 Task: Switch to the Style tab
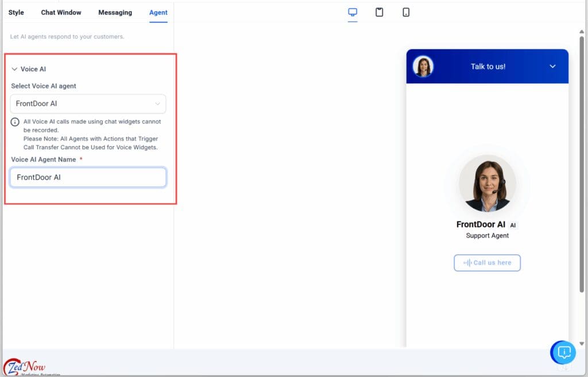(x=16, y=12)
